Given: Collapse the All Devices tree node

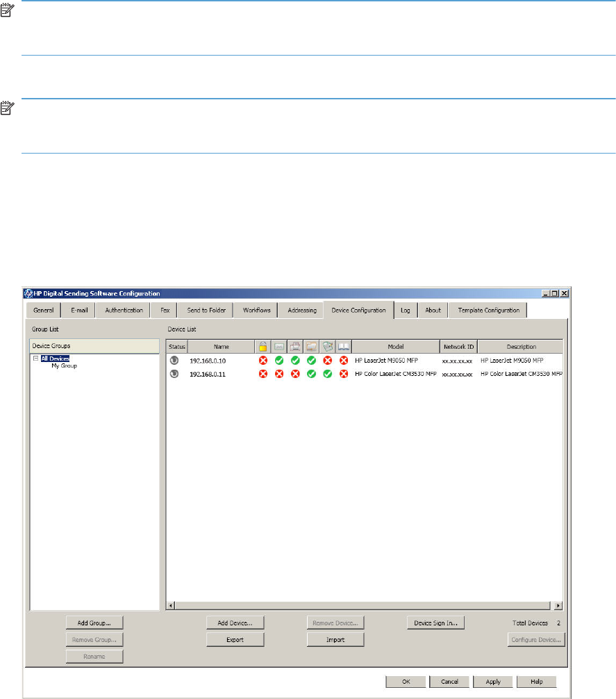Looking at the screenshot, I should tap(35, 358).
